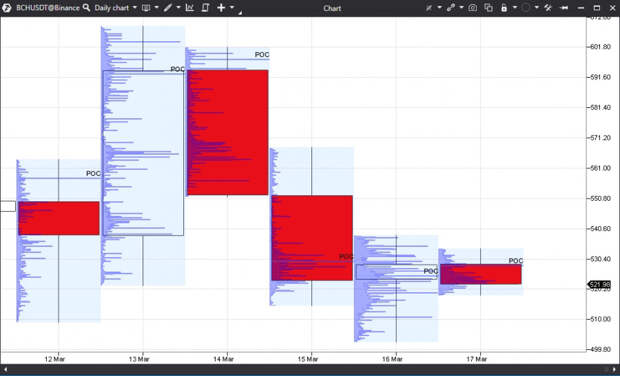Click the ATAS logo in title bar
This screenshot has height=376, width=620.
pyautogui.click(x=7, y=8)
